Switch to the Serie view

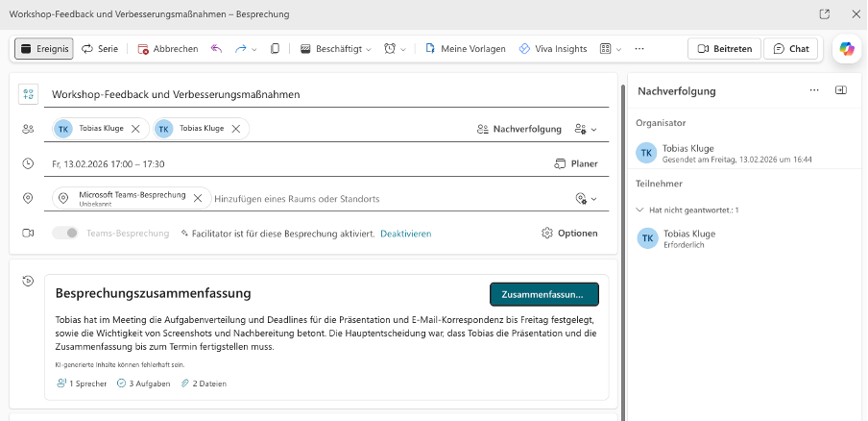[100, 49]
